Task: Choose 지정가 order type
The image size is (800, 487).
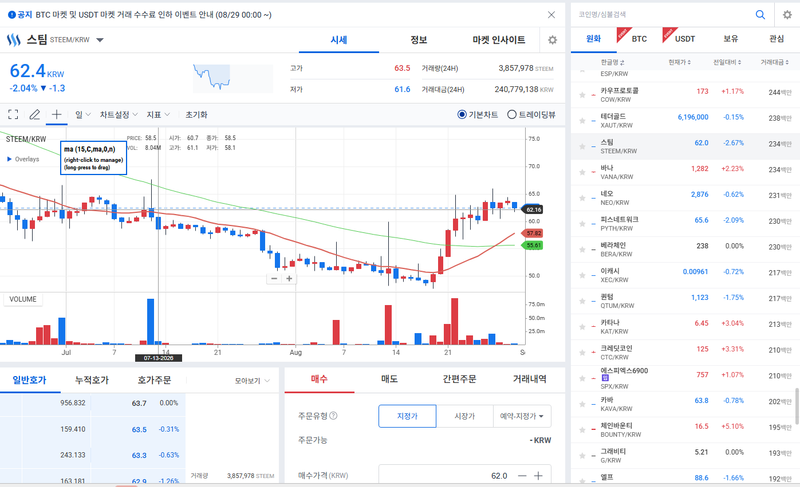Action: click(x=407, y=416)
